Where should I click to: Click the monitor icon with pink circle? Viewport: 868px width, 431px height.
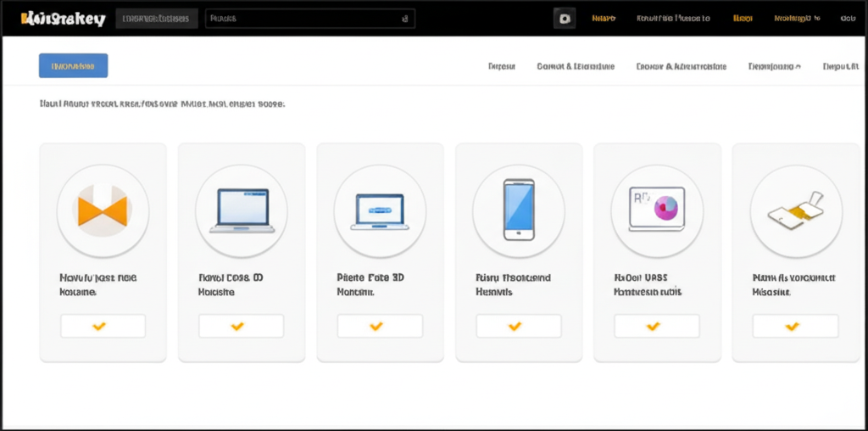pyautogui.click(x=657, y=209)
